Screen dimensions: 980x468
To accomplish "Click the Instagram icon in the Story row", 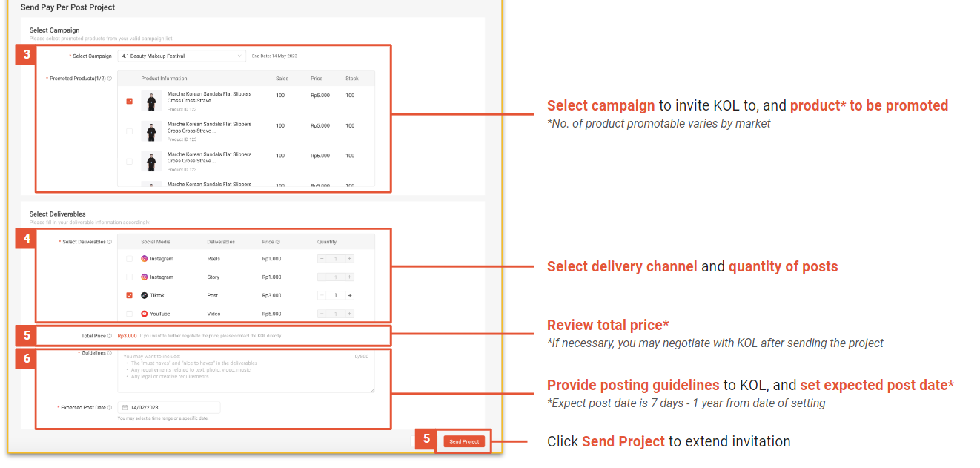I will [144, 277].
